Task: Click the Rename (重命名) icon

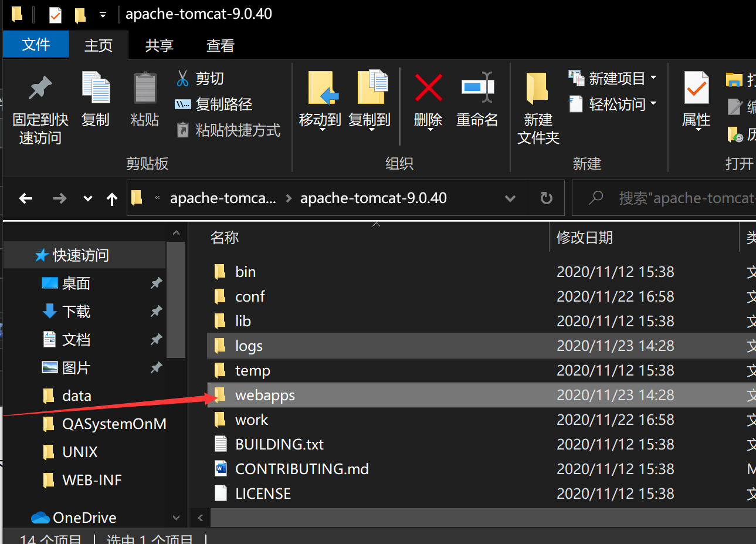Action: 477,88
